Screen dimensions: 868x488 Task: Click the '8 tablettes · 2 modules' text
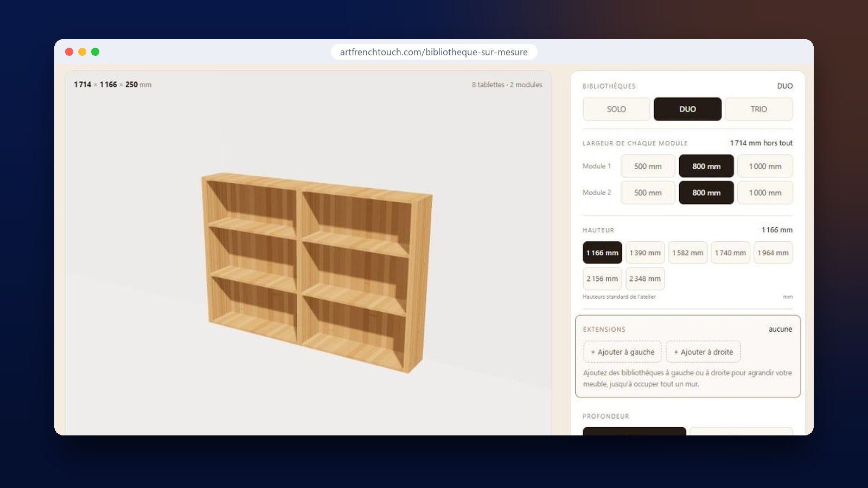coord(507,85)
